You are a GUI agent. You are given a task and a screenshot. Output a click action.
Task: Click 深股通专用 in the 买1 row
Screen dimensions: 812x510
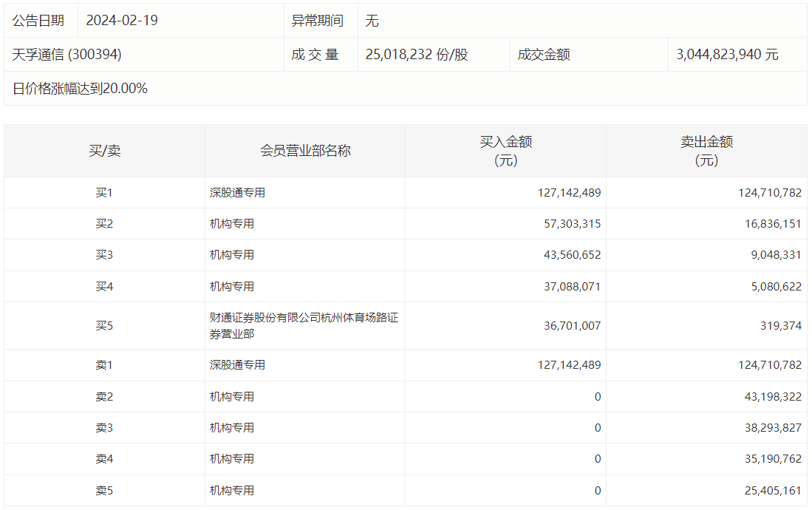pyautogui.click(x=237, y=193)
